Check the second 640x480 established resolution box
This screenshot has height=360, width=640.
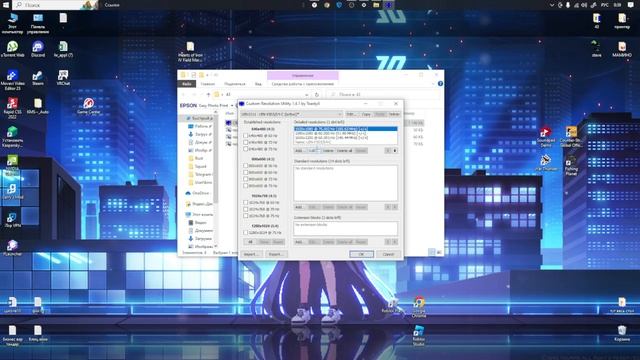pyautogui.click(x=245, y=142)
